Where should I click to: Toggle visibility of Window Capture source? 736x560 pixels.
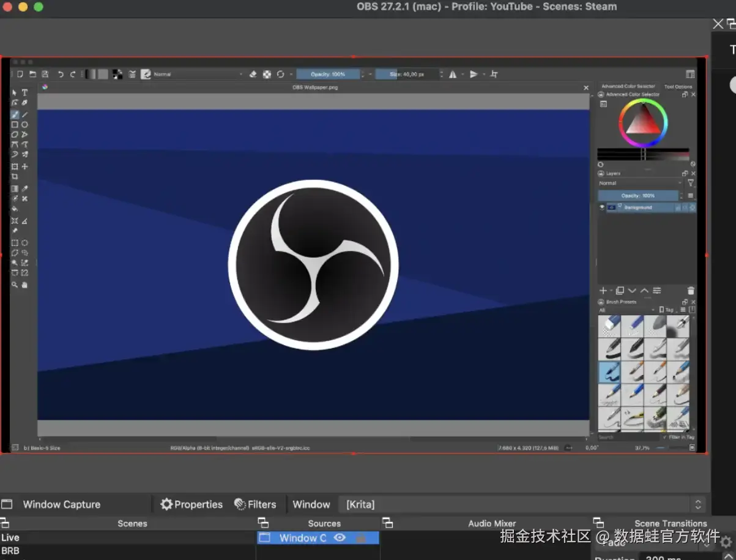click(x=340, y=538)
